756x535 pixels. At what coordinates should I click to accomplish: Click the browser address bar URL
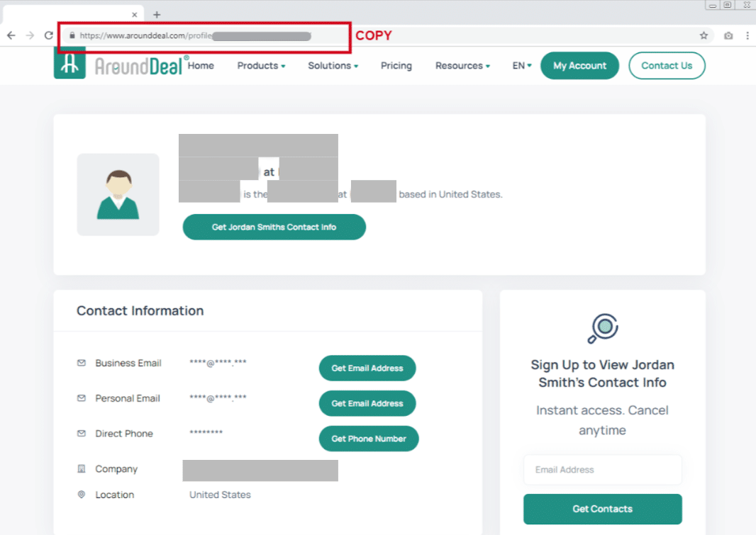[195, 35]
